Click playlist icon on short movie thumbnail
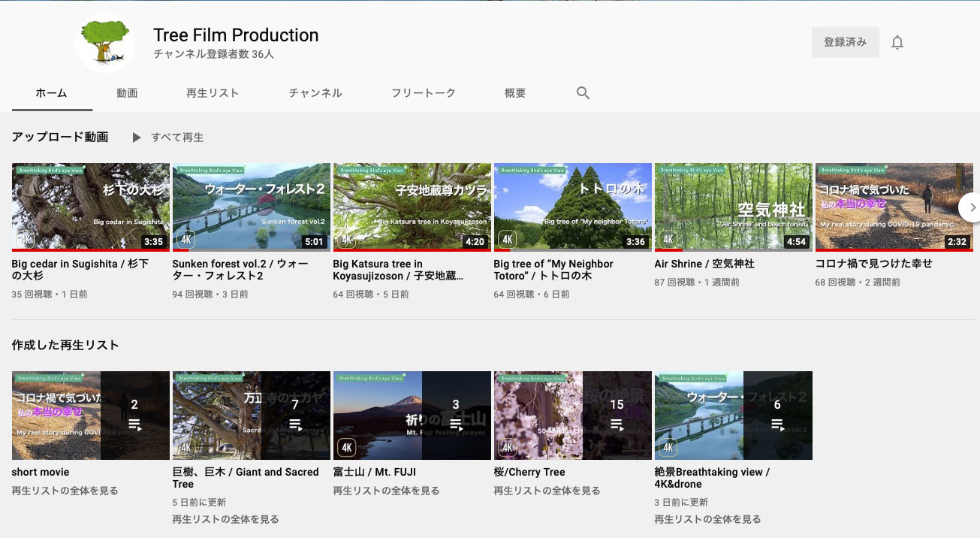 [134, 425]
